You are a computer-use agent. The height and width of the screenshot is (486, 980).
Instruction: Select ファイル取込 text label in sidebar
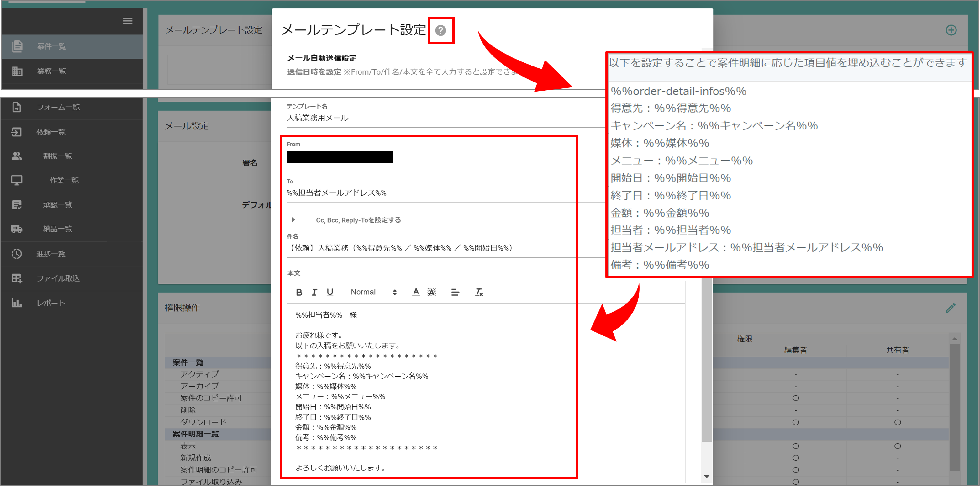[58, 278]
